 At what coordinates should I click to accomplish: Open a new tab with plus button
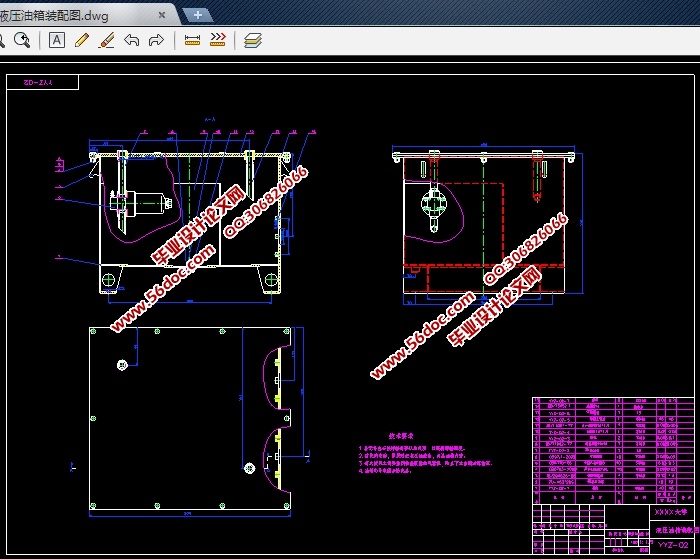click(x=198, y=14)
